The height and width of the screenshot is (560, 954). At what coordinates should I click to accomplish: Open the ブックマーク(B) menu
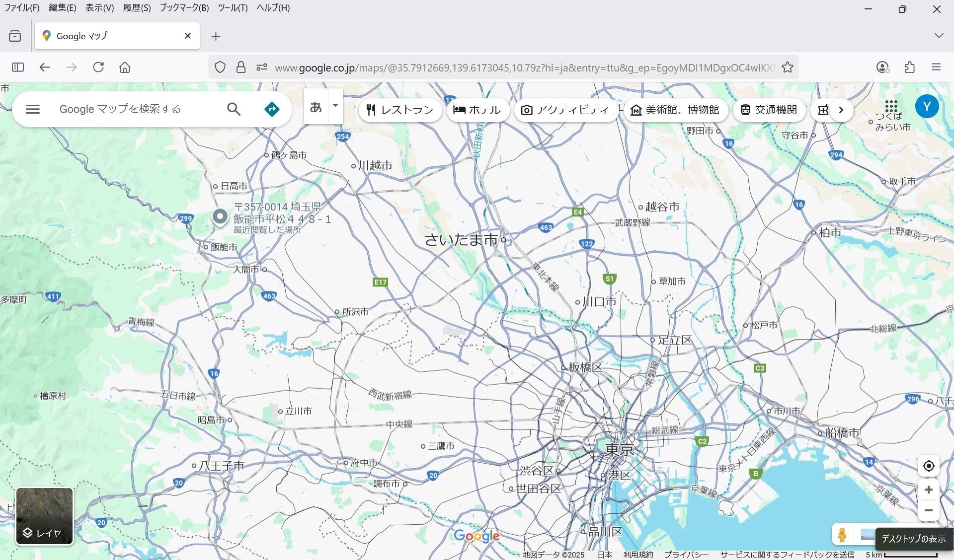click(x=184, y=8)
